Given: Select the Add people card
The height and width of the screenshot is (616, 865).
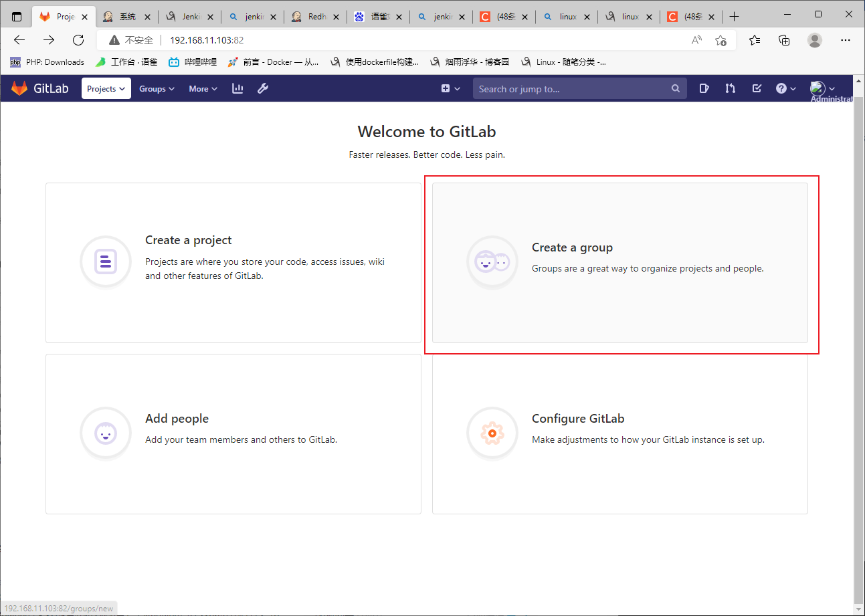Looking at the screenshot, I should (233, 434).
